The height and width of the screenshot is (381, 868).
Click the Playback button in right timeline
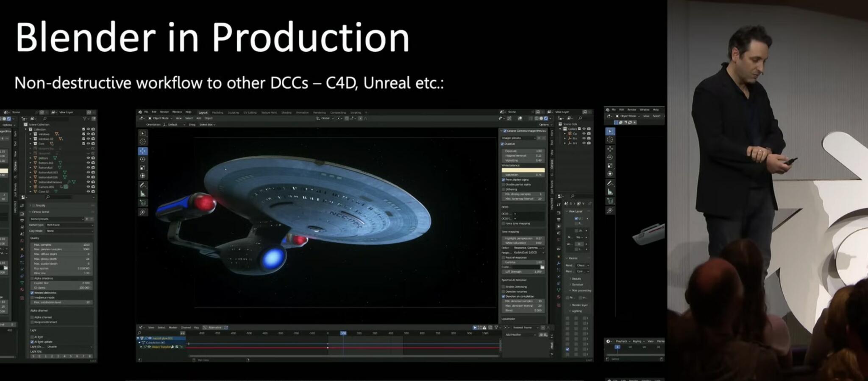621,341
